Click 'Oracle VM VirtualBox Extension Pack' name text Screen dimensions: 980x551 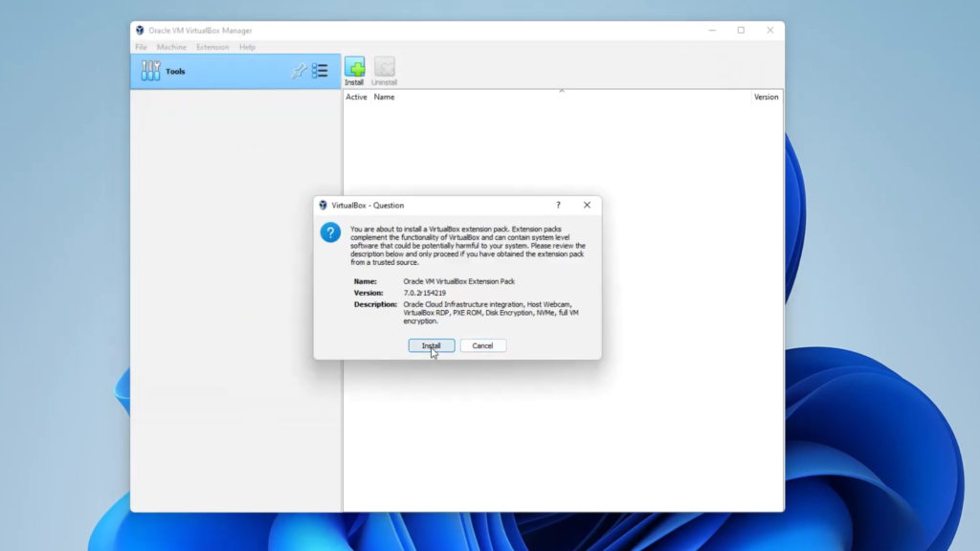[458, 282]
